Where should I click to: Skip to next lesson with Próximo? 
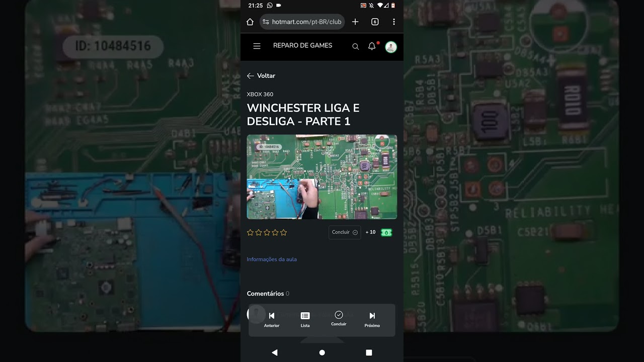click(x=372, y=320)
